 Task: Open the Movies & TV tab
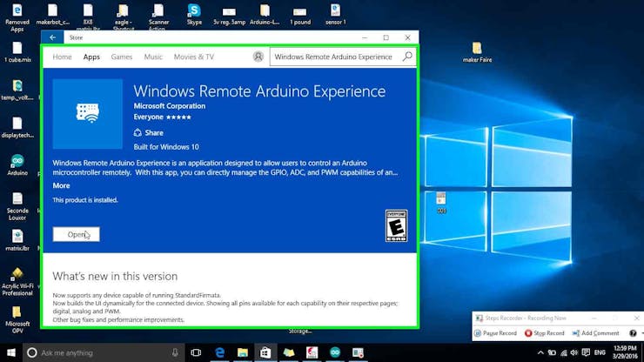pyautogui.click(x=194, y=57)
